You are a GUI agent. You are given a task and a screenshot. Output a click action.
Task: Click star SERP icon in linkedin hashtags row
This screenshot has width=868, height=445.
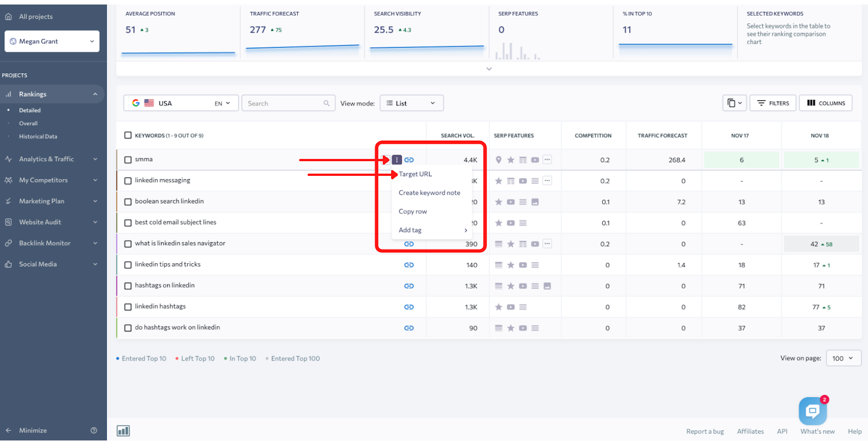(499, 307)
